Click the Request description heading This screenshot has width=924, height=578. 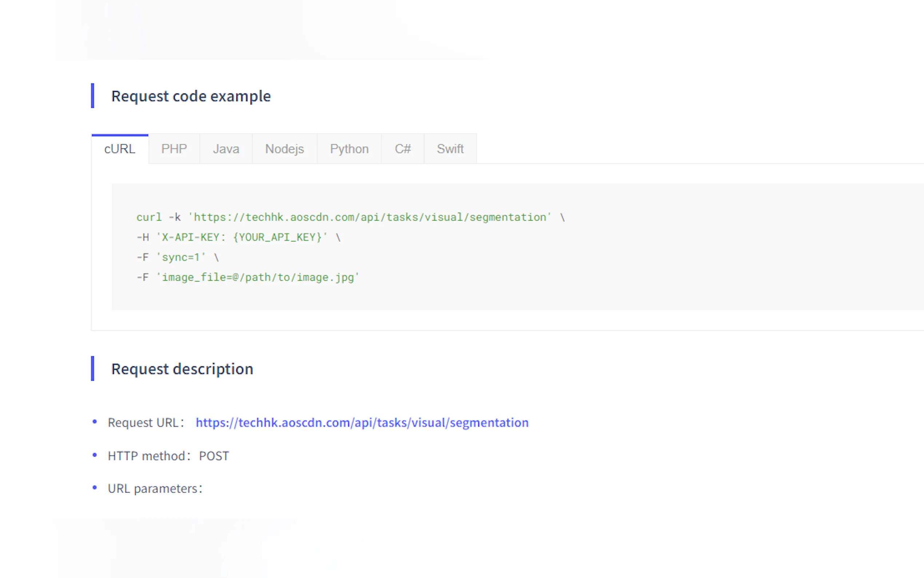coord(182,369)
